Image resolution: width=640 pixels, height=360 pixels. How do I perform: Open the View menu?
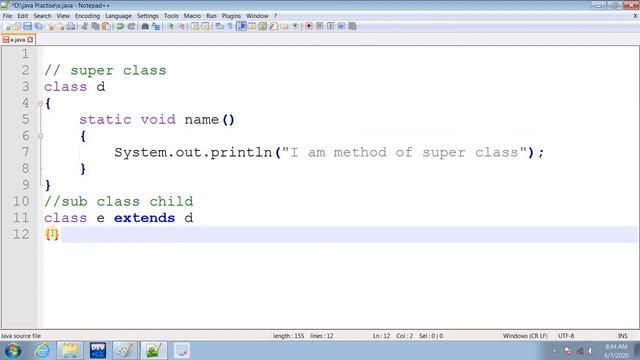coord(63,16)
